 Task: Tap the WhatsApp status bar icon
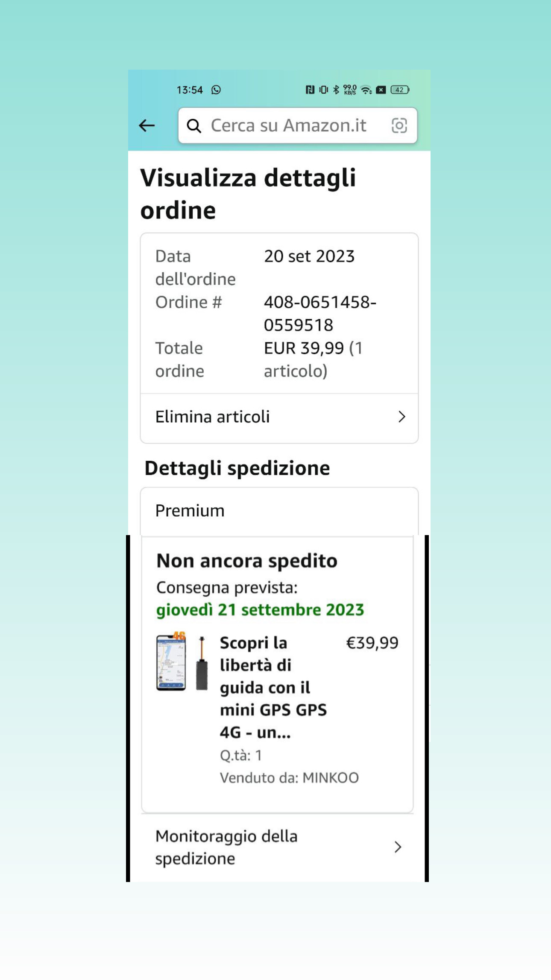click(x=216, y=90)
